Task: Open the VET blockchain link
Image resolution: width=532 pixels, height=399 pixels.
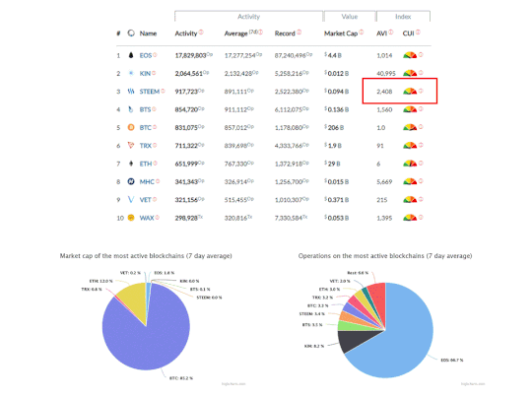Action: [145, 199]
